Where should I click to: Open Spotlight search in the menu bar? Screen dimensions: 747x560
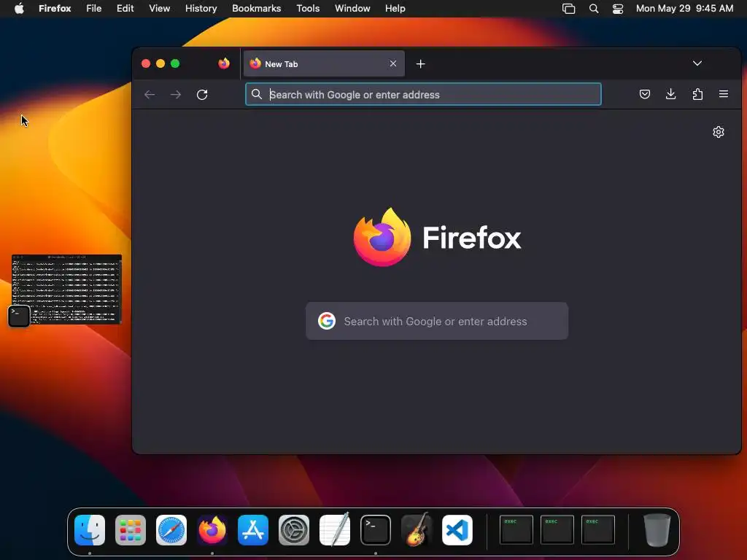coord(594,9)
